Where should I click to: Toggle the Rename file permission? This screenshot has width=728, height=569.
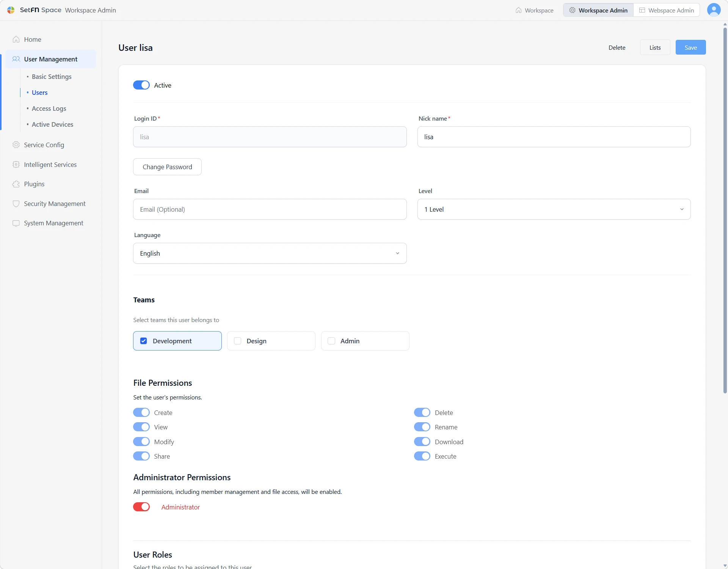422,427
